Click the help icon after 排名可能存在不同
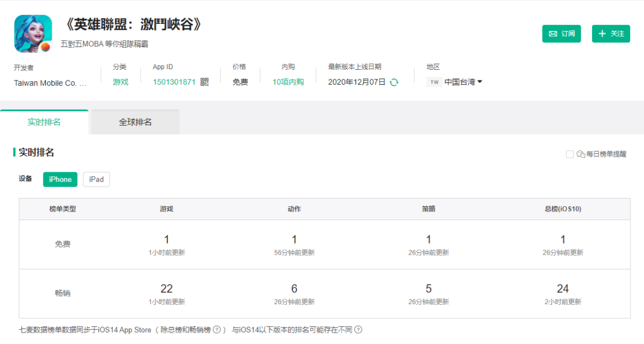Viewport: 644px width, 344px height. 358,330
